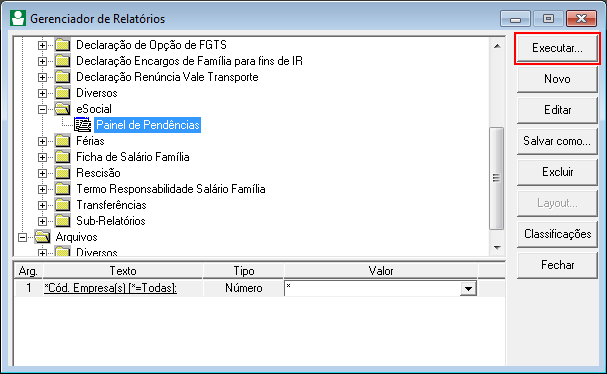607x374 pixels.
Task: Click Ficha de Salário Família folder icon
Action: [x=62, y=157]
